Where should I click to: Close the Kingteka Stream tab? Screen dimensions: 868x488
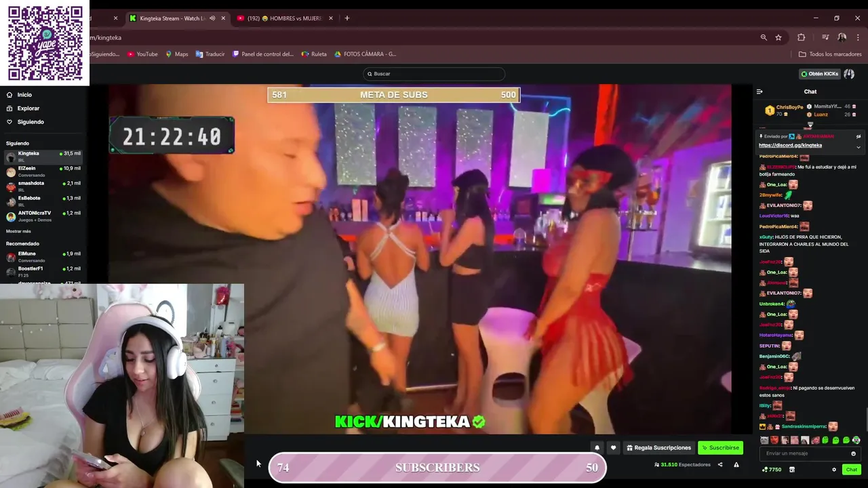pos(223,18)
